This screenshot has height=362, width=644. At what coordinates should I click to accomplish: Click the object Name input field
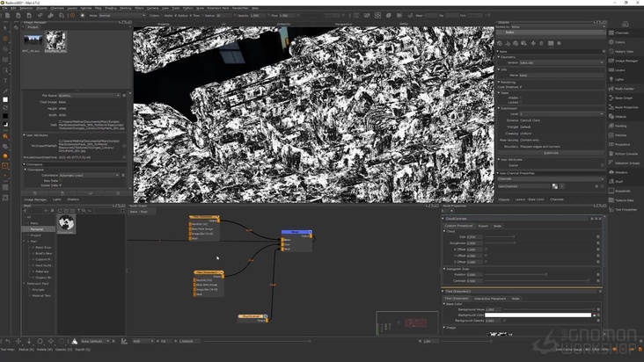(x=561, y=76)
